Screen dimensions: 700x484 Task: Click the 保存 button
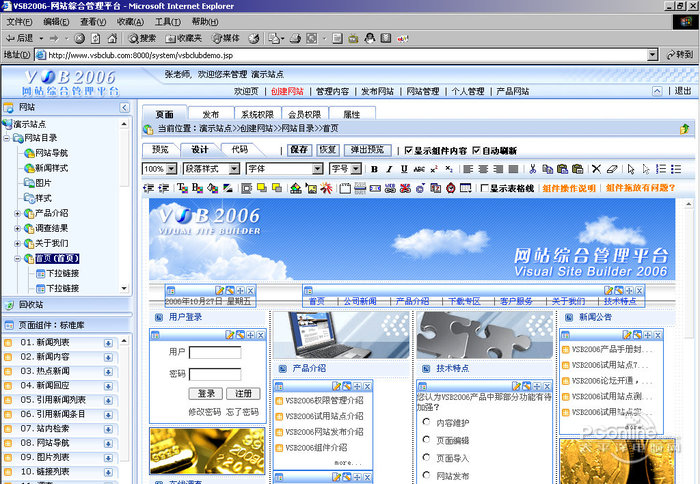pos(299,150)
